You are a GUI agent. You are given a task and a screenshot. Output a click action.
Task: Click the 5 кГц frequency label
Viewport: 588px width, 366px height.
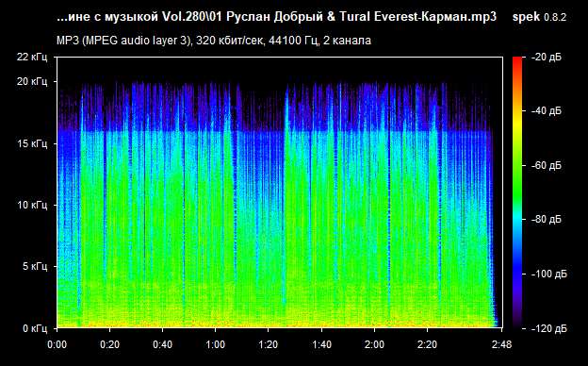36,267
